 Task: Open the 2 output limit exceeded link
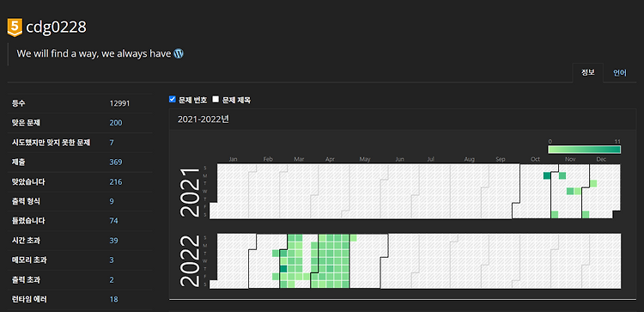click(112, 280)
